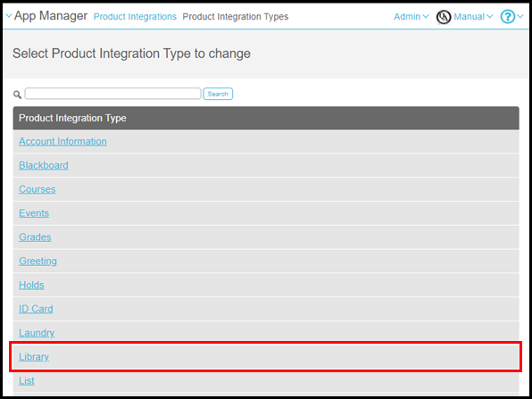Open the Admin dropdown menu
Viewport: 532px width, 399px height.
411,16
